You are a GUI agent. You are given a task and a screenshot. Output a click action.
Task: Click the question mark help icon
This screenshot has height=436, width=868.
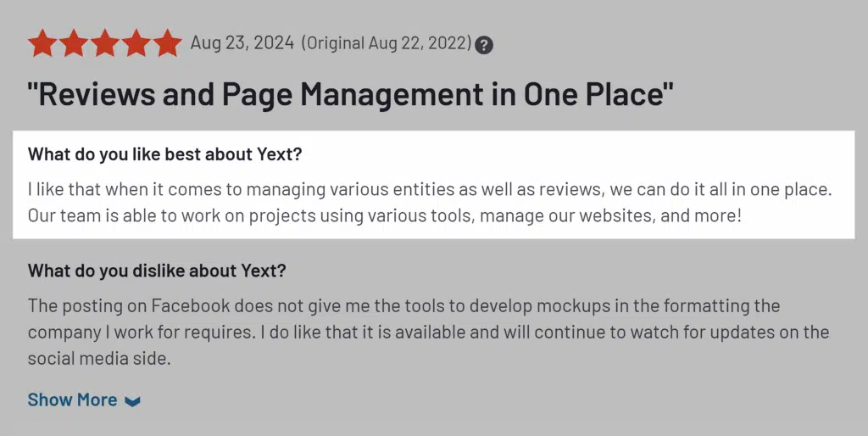pos(484,45)
